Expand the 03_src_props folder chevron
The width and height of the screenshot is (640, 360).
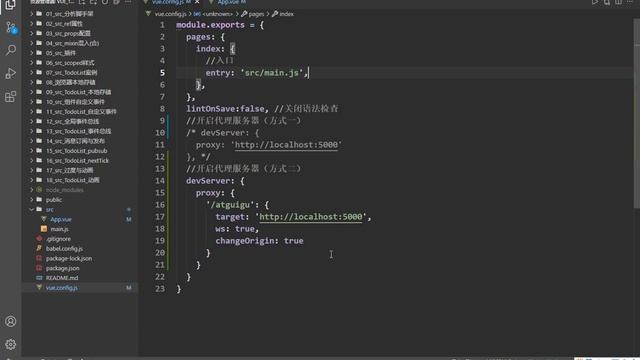tap(31, 33)
